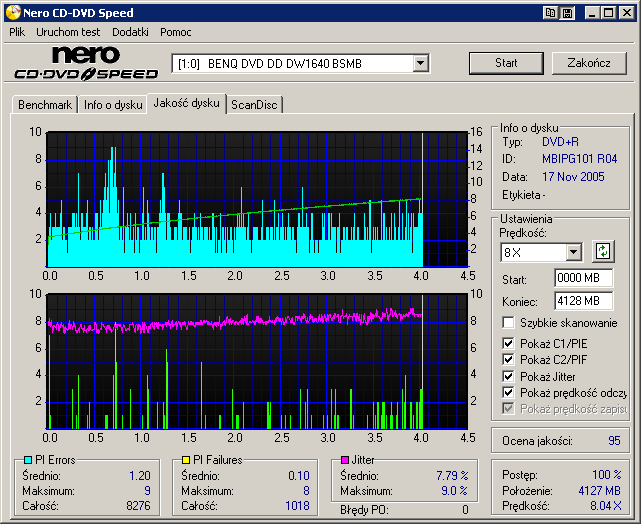This screenshot has height=524, width=641.
Task: Click the Start position field showing 0000 MB
Action: pos(583,278)
